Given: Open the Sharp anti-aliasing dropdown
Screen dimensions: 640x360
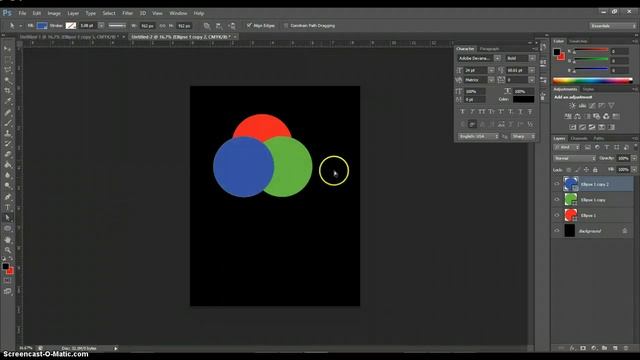Looking at the screenshot, I should coord(523,136).
